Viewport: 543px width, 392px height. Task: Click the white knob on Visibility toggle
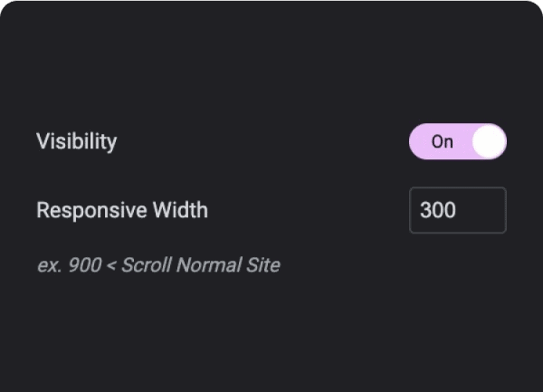coord(490,142)
